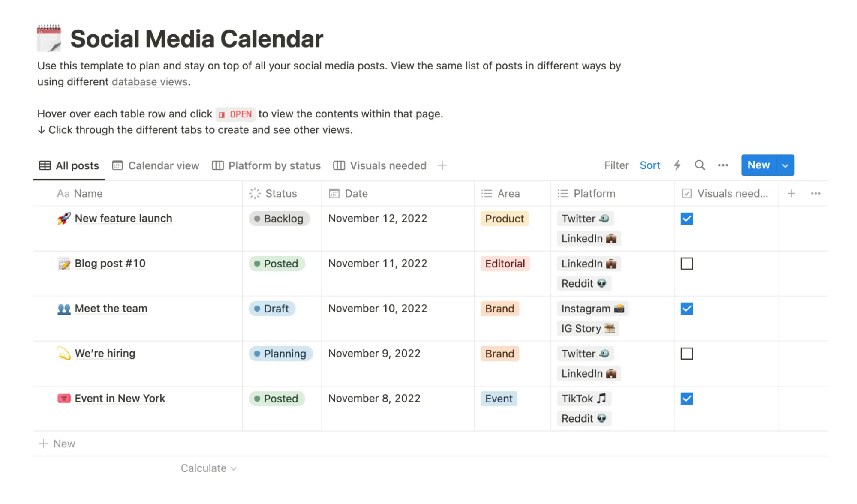
Task: Follow the database views link
Action: point(149,81)
